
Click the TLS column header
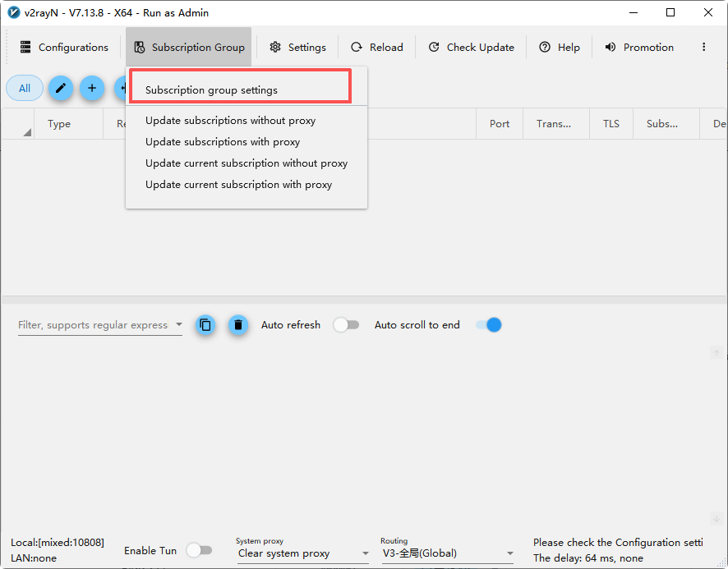pyautogui.click(x=611, y=124)
